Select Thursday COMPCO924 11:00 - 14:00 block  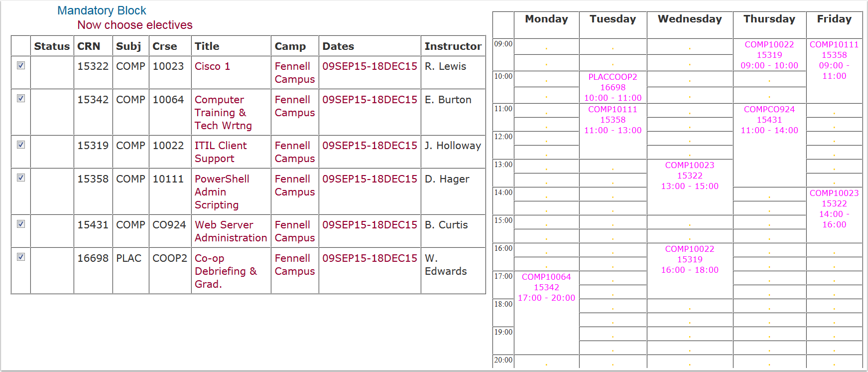[x=769, y=120]
